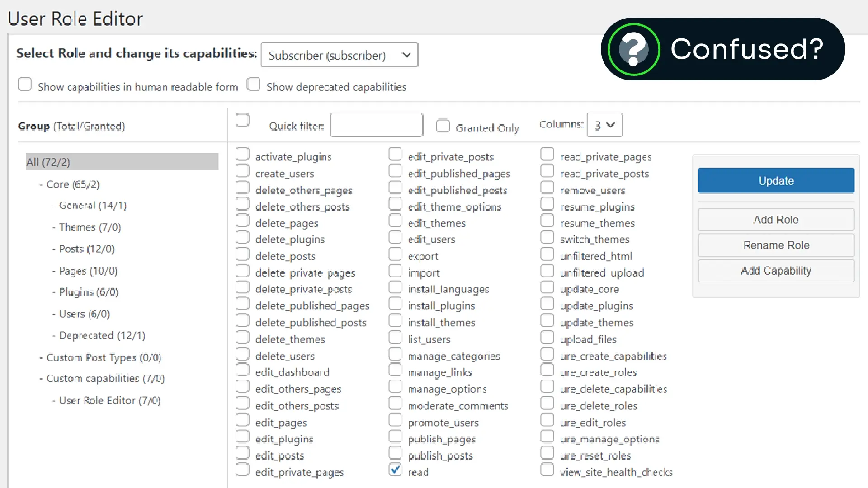Check the create_users capability
This screenshot has width=868, height=488.
[x=242, y=171]
